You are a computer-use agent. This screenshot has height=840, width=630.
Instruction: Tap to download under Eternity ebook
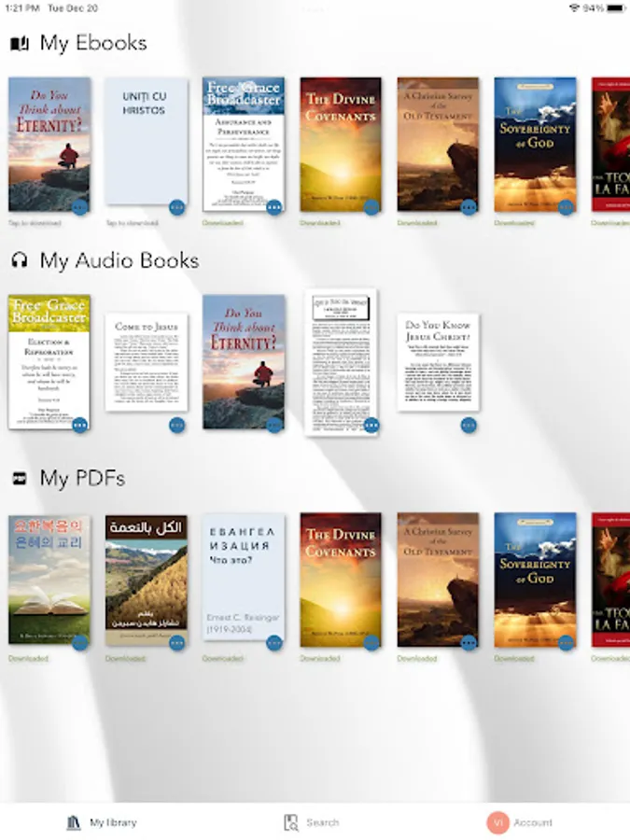click(x=35, y=223)
